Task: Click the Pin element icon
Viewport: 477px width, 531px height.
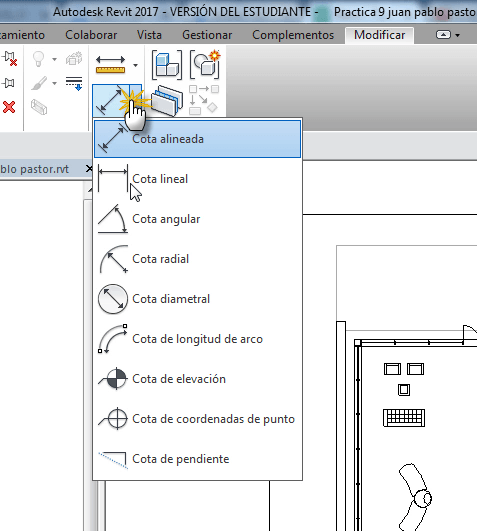Action: point(8,83)
